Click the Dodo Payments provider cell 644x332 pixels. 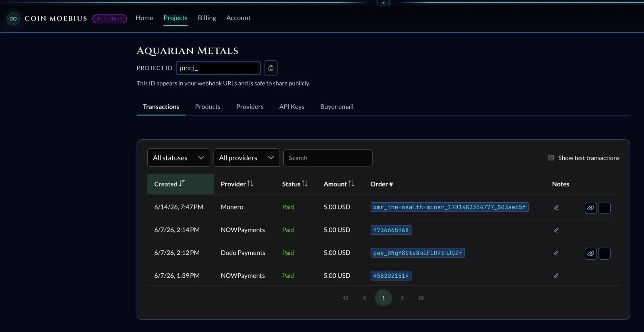tap(243, 253)
